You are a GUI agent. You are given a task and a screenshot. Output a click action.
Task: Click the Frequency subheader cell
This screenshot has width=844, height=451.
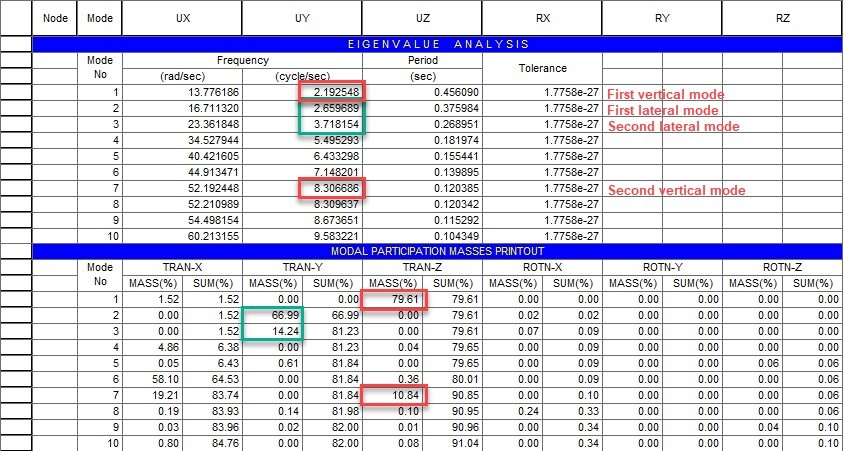(x=243, y=61)
